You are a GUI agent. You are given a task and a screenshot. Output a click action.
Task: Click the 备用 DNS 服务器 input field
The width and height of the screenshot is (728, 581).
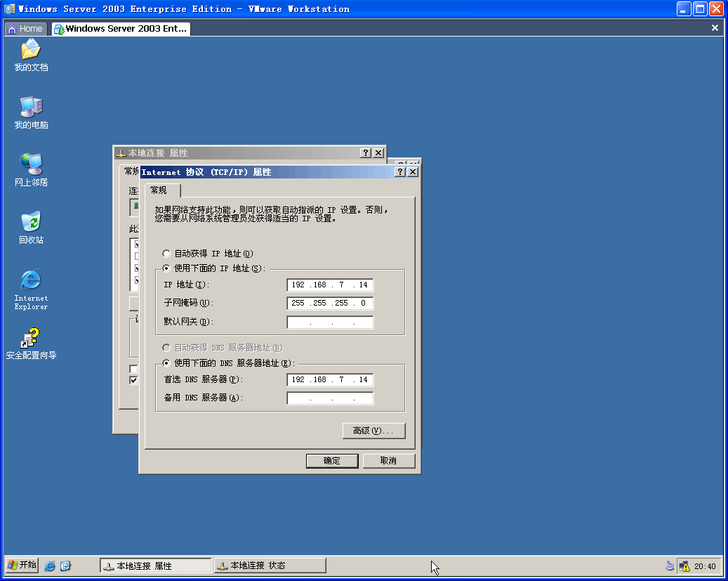point(330,398)
